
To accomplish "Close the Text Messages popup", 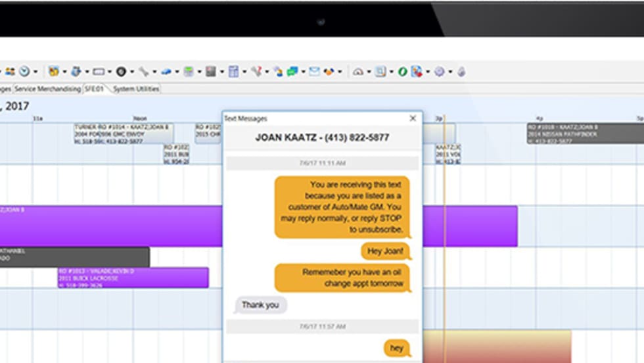I will (x=413, y=118).
